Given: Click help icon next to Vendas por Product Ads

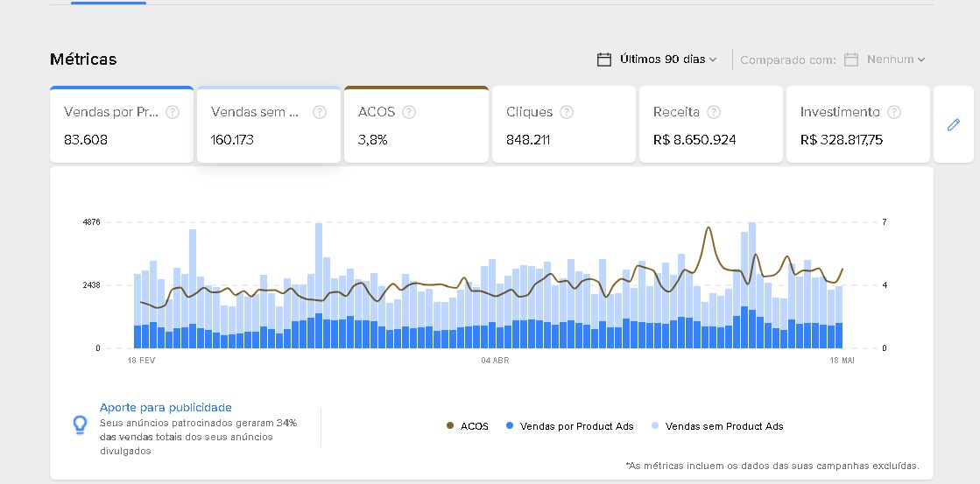Looking at the screenshot, I should point(173,112).
